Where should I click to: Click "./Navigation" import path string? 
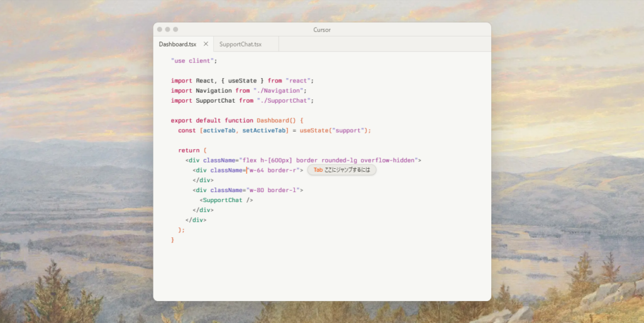click(278, 91)
